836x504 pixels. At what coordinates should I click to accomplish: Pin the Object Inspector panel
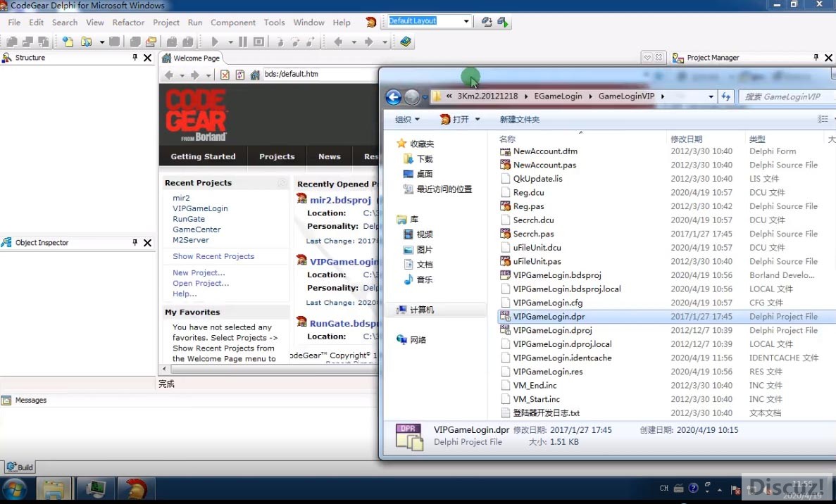click(135, 242)
